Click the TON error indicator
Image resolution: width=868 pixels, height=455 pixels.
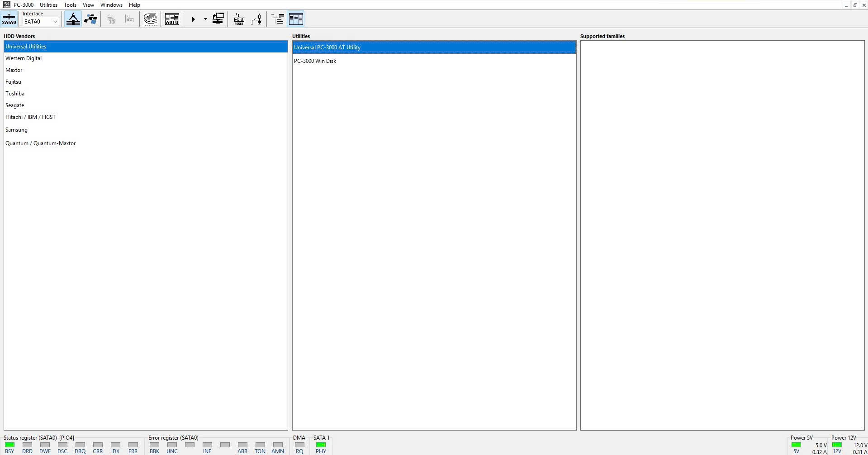(260, 445)
